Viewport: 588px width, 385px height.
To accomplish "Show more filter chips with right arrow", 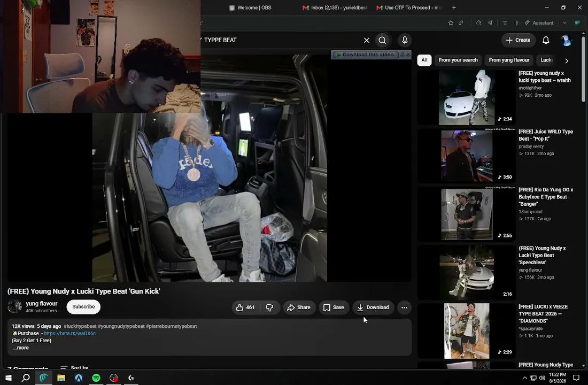I will coord(567,60).
